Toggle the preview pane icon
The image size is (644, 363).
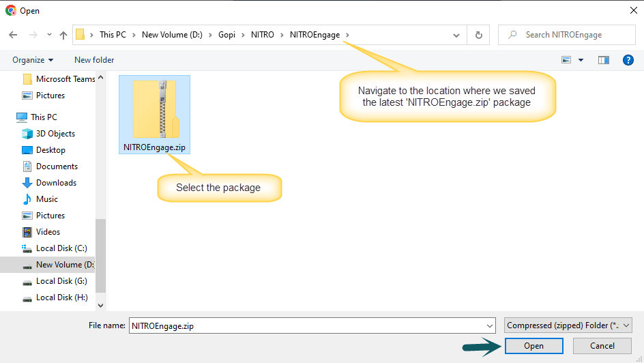point(603,60)
